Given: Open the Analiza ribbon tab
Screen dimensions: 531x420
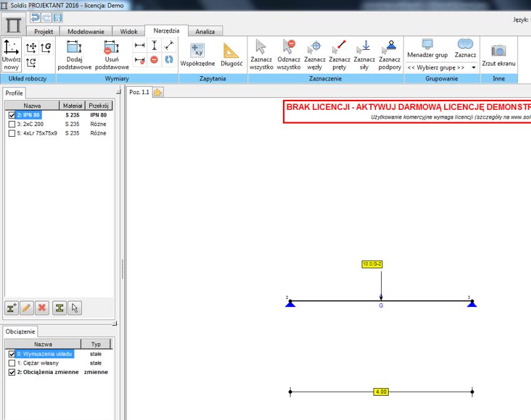Looking at the screenshot, I should [x=205, y=31].
